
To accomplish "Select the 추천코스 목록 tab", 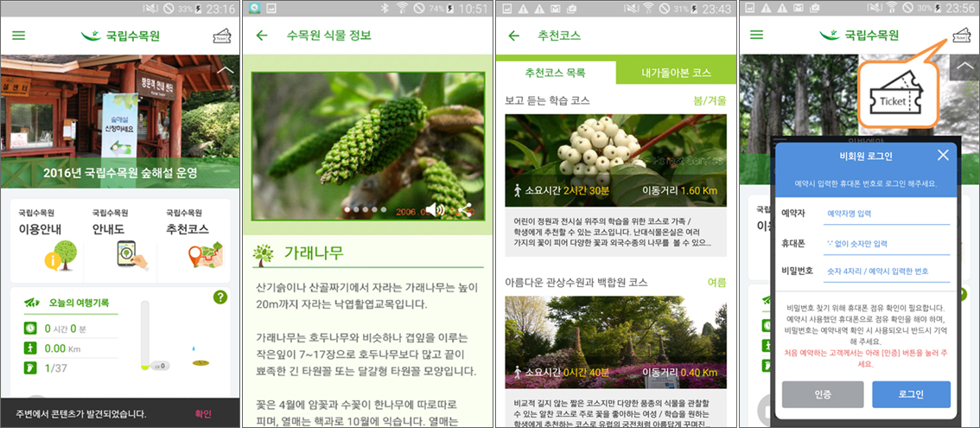I will click(556, 73).
